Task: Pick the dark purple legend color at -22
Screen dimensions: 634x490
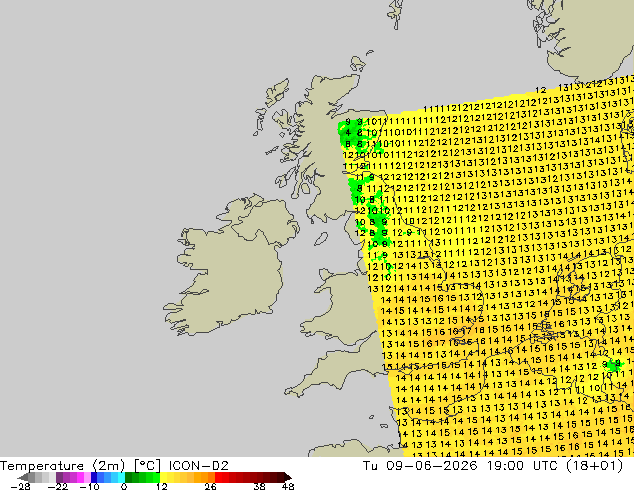Action: (x=59, y=477)
